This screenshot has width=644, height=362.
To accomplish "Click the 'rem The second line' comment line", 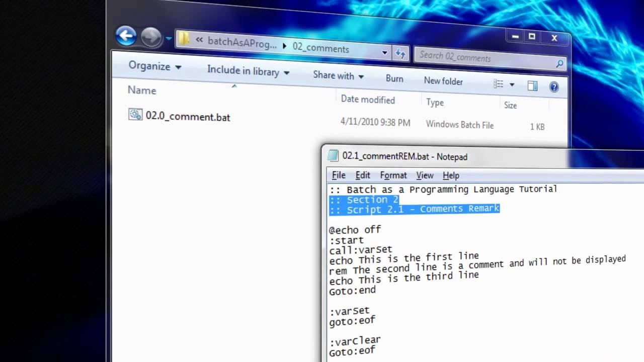I will (x=477, y=265).
